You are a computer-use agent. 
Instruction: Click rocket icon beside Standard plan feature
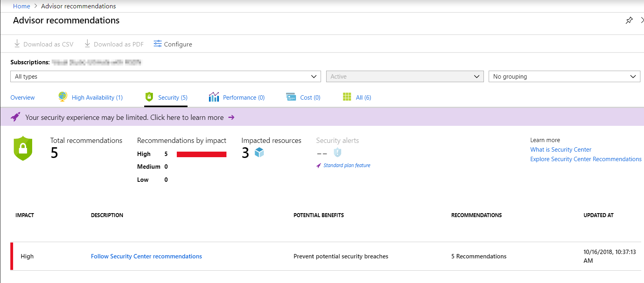coord(319,166)
